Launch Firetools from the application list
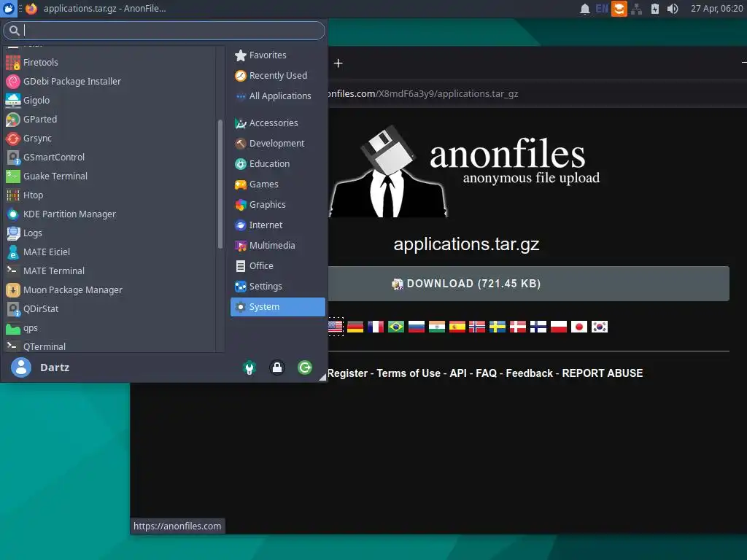Image resolution: width=747 pixels, height=560 pixels. [109, 63]
